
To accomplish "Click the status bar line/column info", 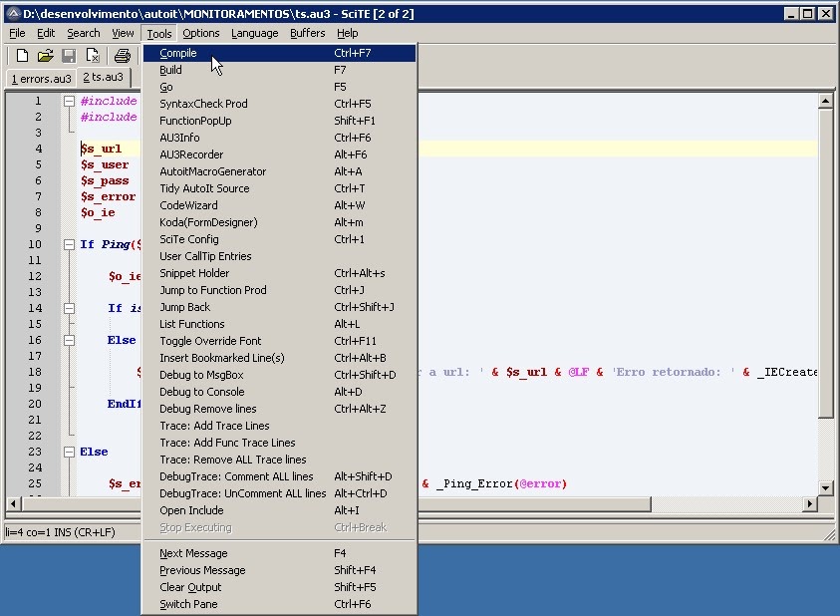I will pyautogui.click(x=60, y=532).
